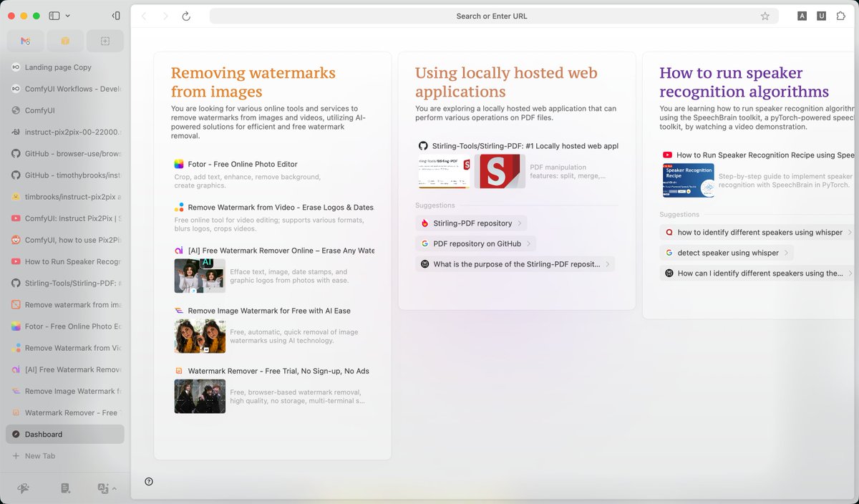Select 'PDF repository on GitHub' suggestion chip
Image resolution: width=859 pixels, height=504 pixels.
tap(475, 243)
